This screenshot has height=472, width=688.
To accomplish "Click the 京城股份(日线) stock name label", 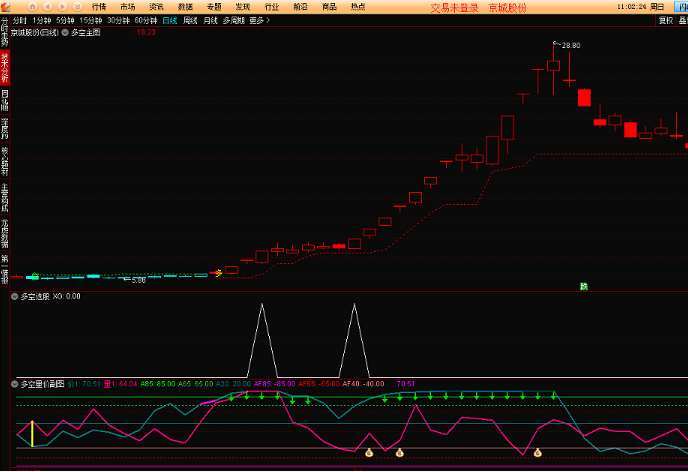I will point(34,32).
